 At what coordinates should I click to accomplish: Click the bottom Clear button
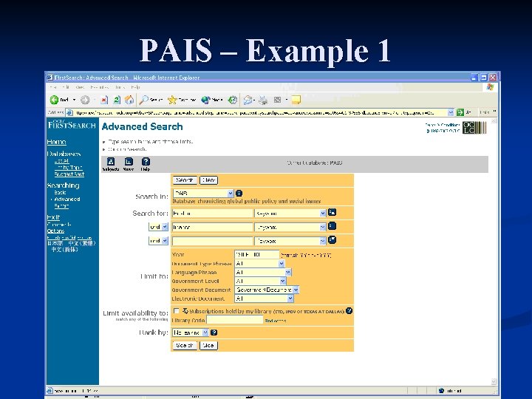(x=208, y=345)
